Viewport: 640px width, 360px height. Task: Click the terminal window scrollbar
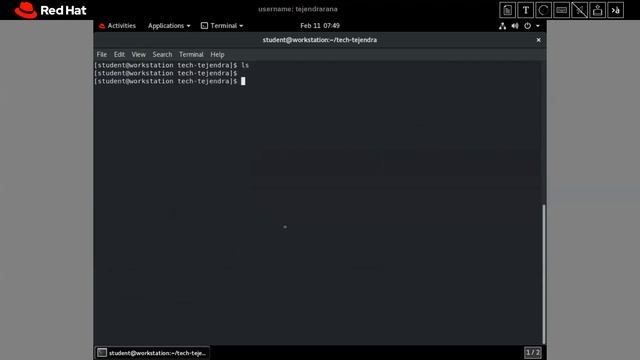pos(544,274)
